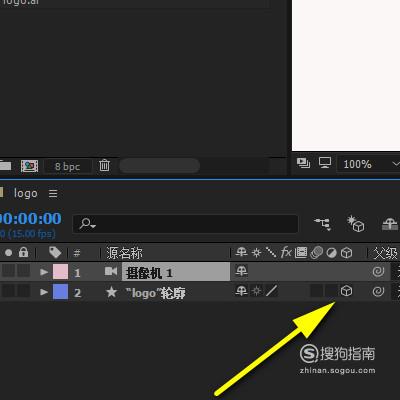Open the composition mini-flowchart icon
The height and width of the screenshot is (400, 400).
(x=322, y=224)
